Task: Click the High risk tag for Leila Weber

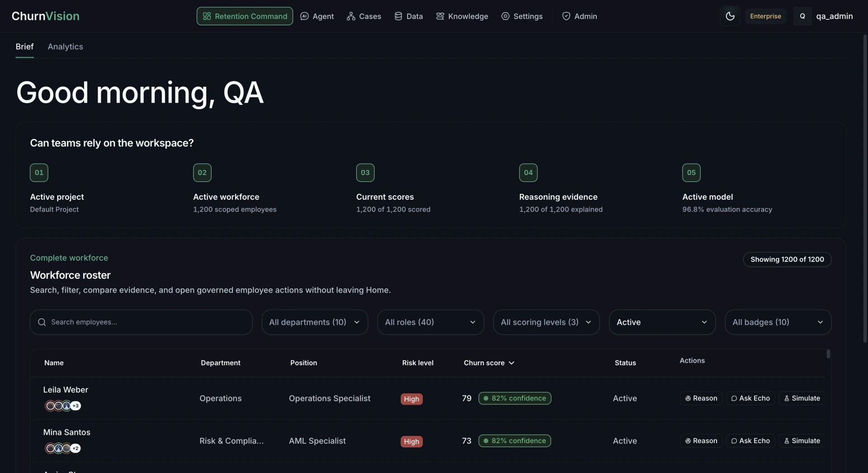Action: pyautogui.click(x=411, y=399)
